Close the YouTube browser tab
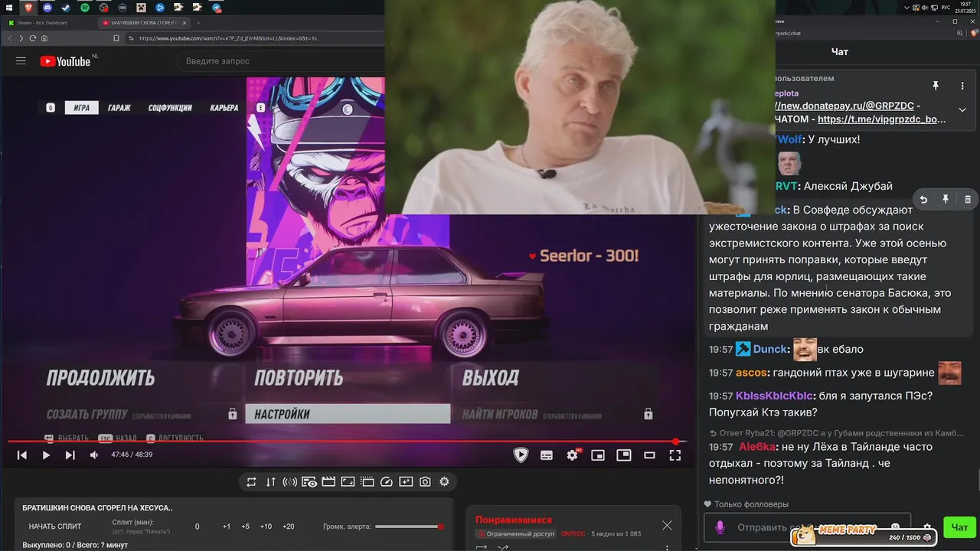 [185, 23]
